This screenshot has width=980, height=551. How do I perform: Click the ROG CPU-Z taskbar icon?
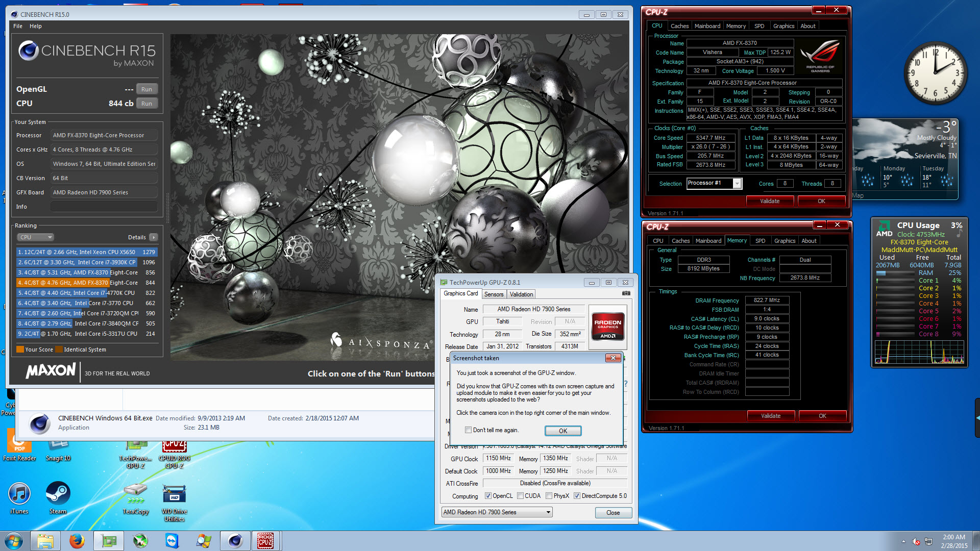click(x=265, y=541)
